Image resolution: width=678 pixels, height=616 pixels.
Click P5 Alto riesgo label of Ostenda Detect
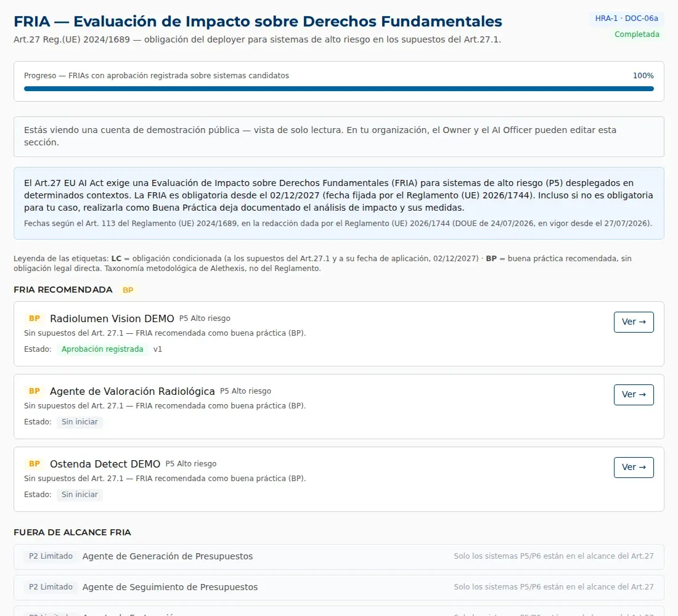click(x=190, y=464)
